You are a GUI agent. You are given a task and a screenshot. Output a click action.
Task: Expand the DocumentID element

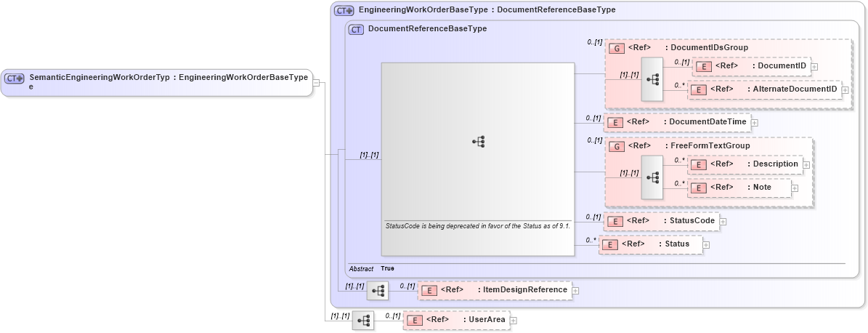pyautogui.click(x=814, y=67)
